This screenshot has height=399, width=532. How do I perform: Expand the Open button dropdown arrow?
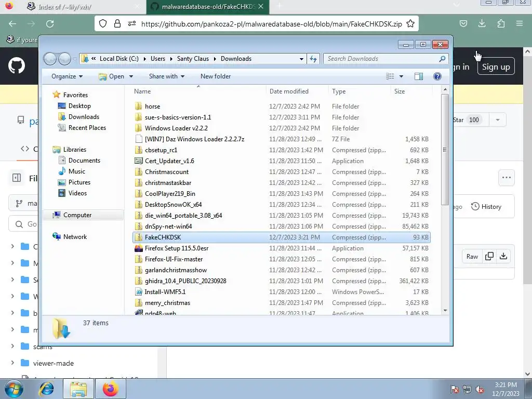(131, 77)
